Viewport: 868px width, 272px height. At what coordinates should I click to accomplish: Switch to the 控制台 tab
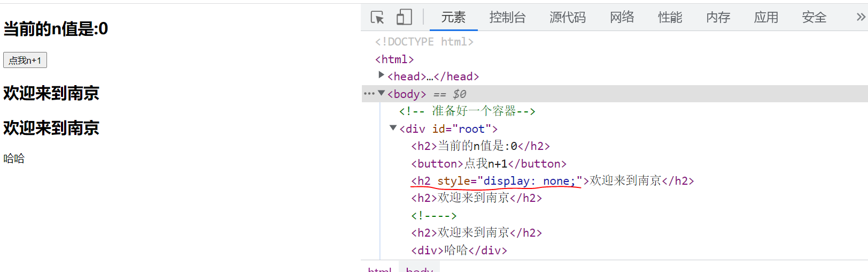tap(507, 17)
